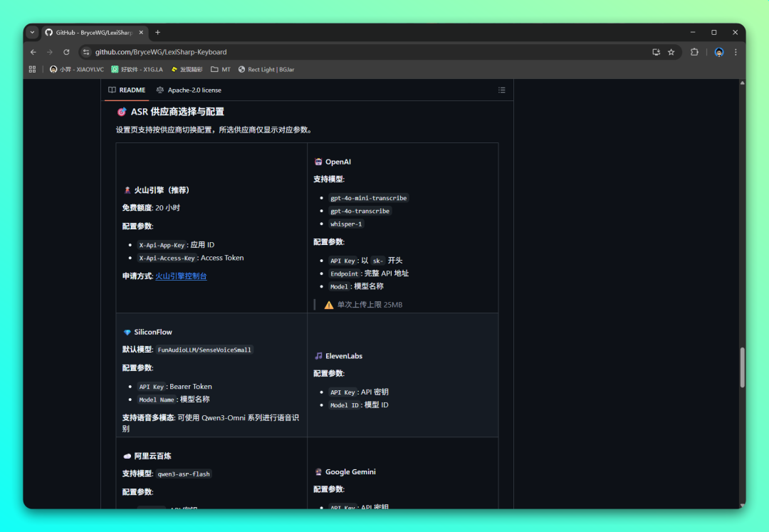Viewport: 769px width, 532px height.
Task: Click the install app icon in address bar
Action: pos(656,52)
